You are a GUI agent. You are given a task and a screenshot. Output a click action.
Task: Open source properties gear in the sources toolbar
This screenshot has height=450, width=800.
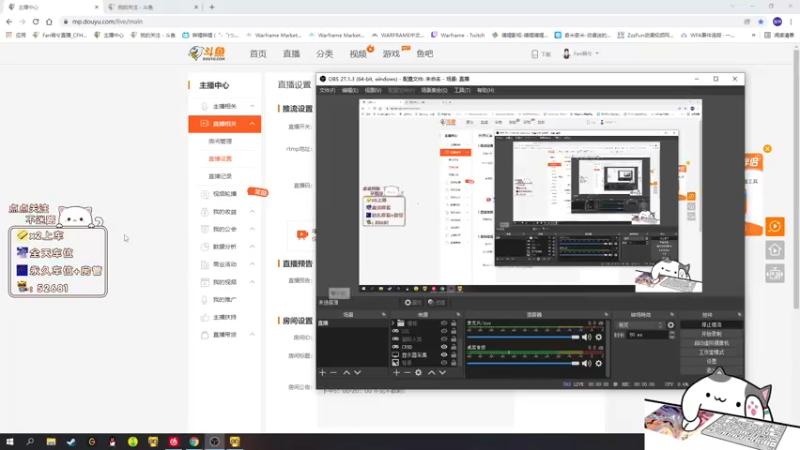coord(418,372)
